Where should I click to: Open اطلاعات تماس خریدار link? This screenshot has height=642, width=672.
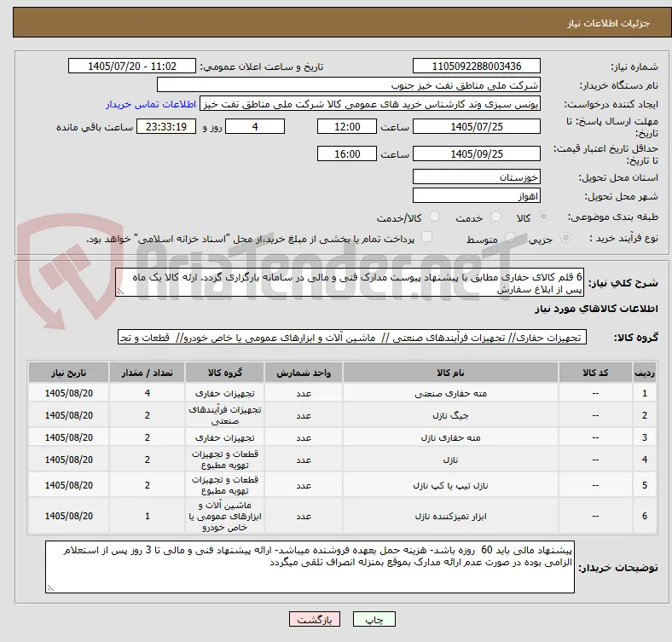(151, 104)
